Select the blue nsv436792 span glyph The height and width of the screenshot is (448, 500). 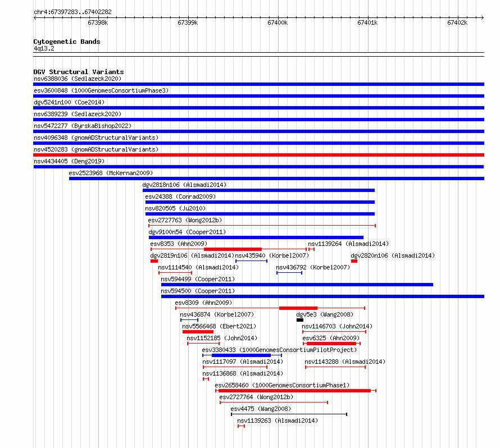[289, 273]
